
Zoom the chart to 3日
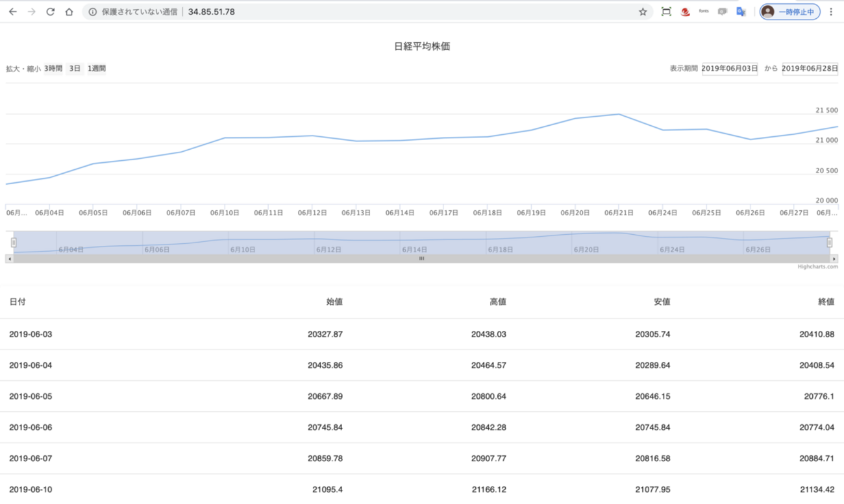click(75, 69)
